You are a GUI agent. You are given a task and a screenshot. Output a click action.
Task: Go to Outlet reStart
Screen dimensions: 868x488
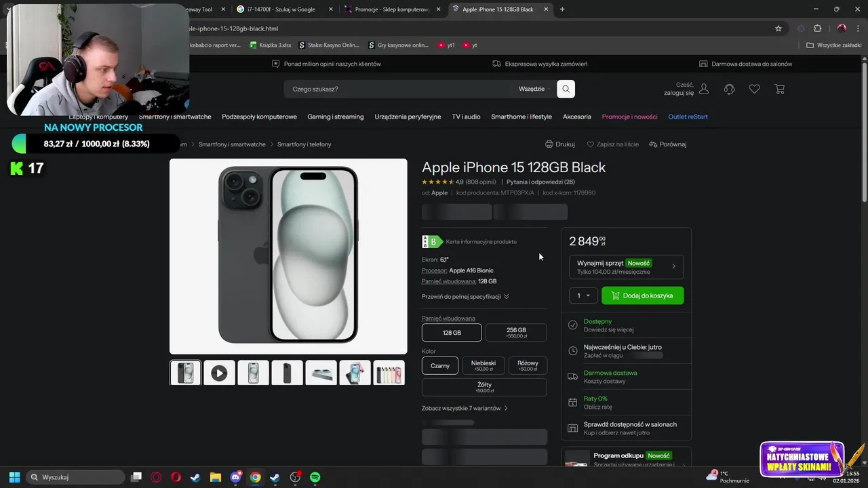click(688, 117)
